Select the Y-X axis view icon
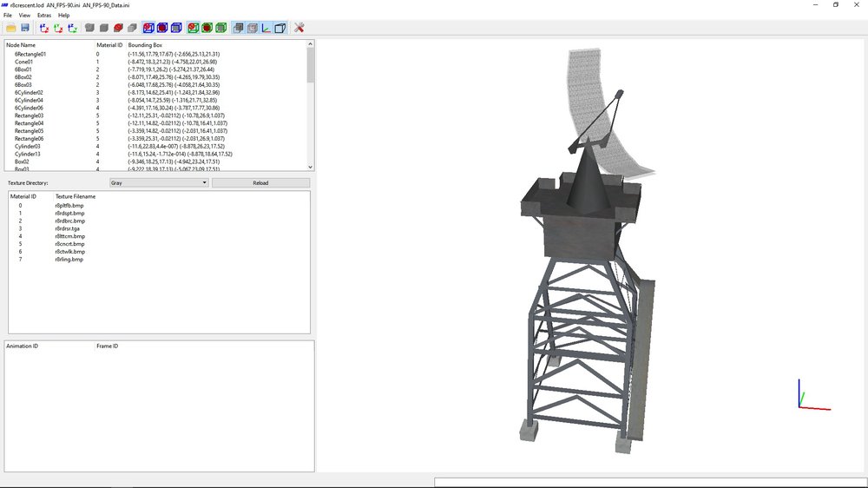 (x=58, y=28)
